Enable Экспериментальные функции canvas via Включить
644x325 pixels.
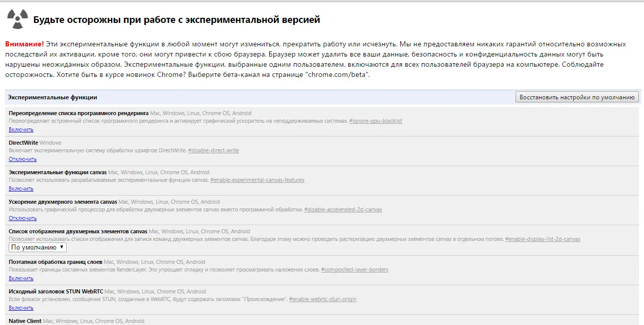[x=21, y=188]
